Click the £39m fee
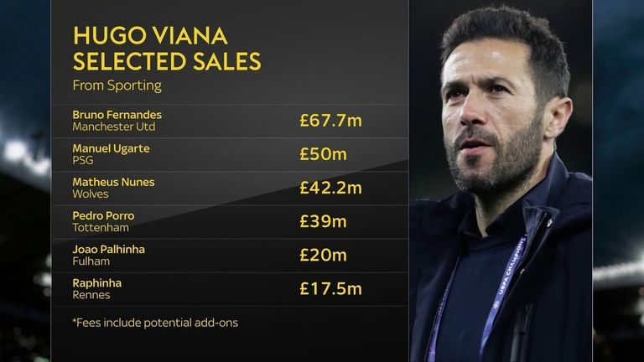 pos(323,221)
